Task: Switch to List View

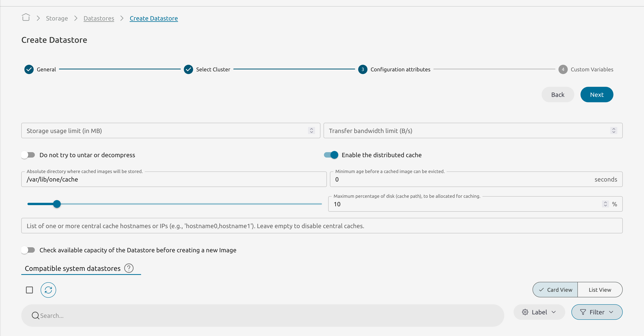Action: (600, 290)
